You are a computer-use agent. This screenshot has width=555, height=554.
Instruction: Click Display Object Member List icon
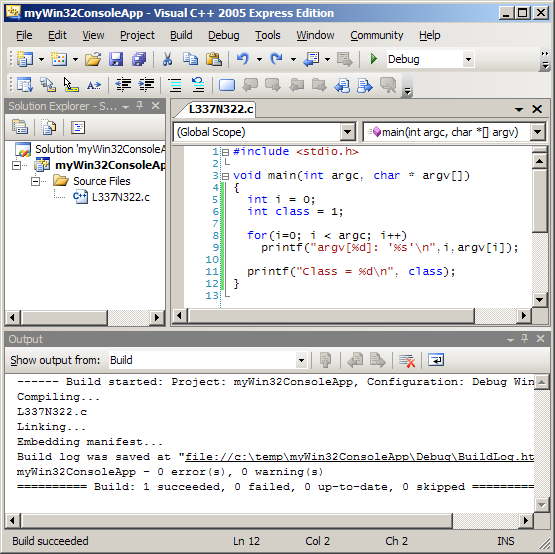tap(25, 85)
